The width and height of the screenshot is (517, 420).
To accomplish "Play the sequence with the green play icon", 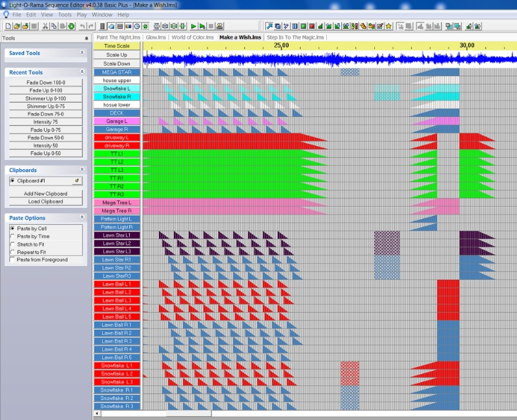I will [x=193, y=26].
